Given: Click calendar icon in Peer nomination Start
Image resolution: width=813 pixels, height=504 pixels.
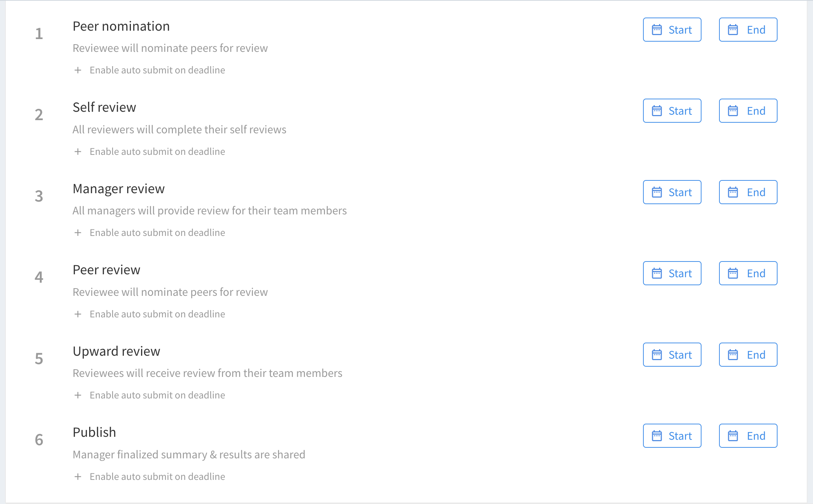Looking at the screenshot, I should pos(657,30).
